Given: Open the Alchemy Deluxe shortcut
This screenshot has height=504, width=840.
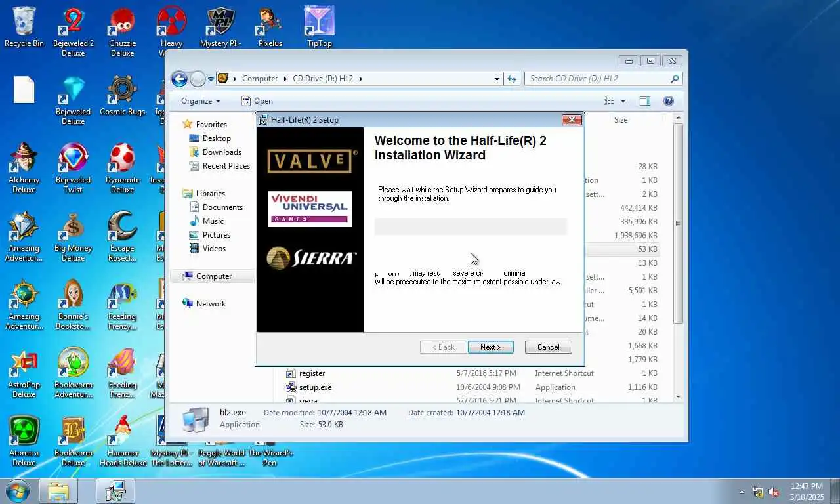Looking at the screenshot, I should [x=24, y=168].
